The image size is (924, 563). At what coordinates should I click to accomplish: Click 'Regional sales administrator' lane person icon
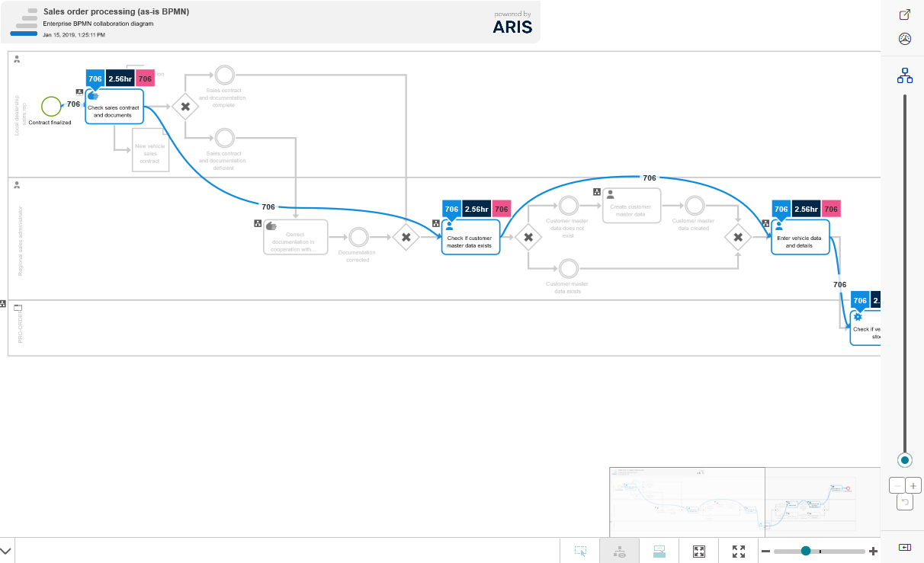(x=17, y=184)
